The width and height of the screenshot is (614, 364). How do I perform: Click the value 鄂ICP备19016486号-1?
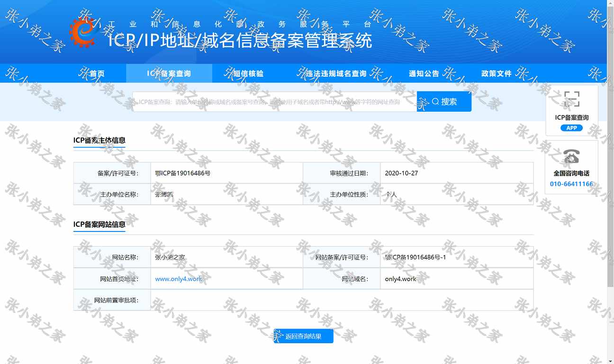(x=415, y=257)
